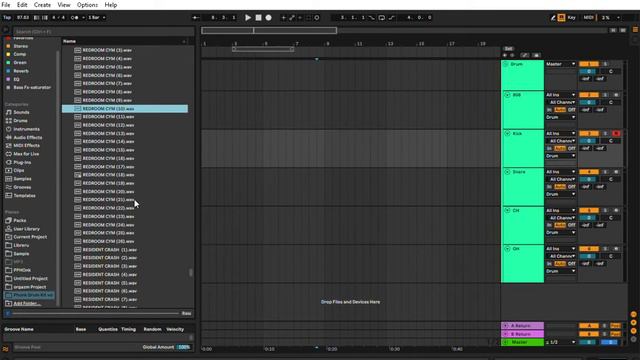The height and width of the screenshot is (360, 640).
Task: Toggle the metronome
Action: point(75,18)
